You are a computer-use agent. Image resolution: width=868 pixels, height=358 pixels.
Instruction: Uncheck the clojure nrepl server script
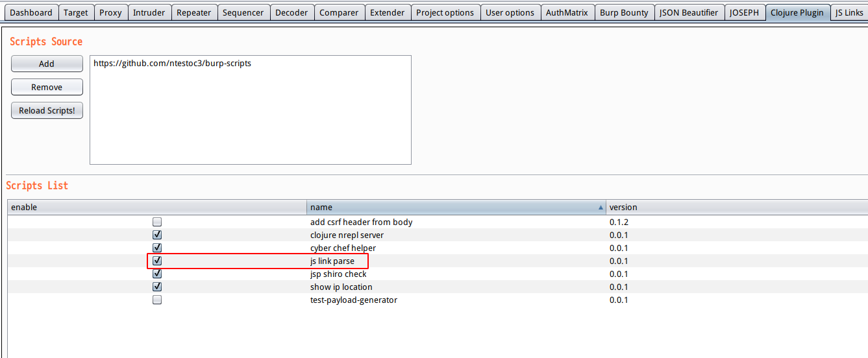[157, 235]
